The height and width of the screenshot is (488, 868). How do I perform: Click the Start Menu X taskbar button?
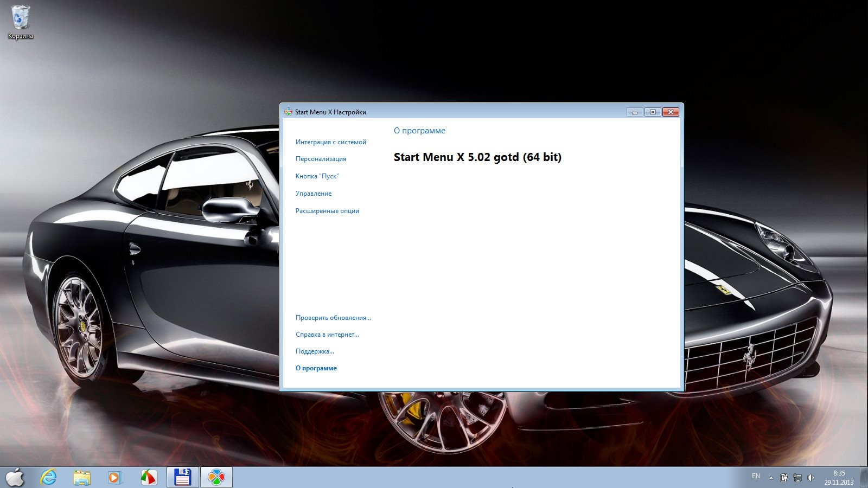point(216,477)
